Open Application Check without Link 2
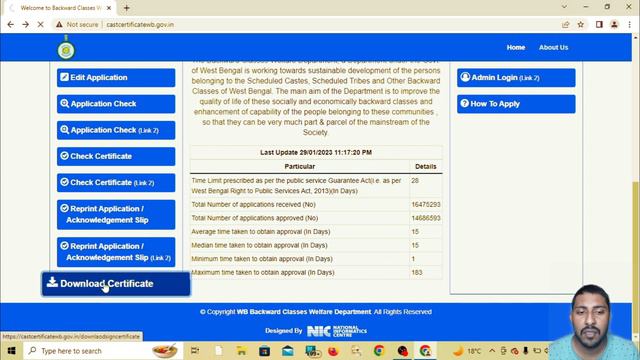640x360 pixels. (x=116, y=104)
